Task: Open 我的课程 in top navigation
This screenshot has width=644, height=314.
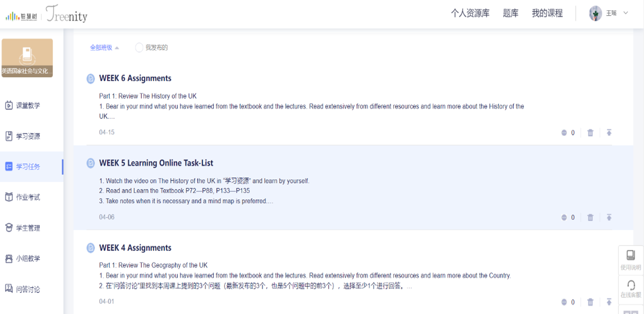Action: click(547, 14)
